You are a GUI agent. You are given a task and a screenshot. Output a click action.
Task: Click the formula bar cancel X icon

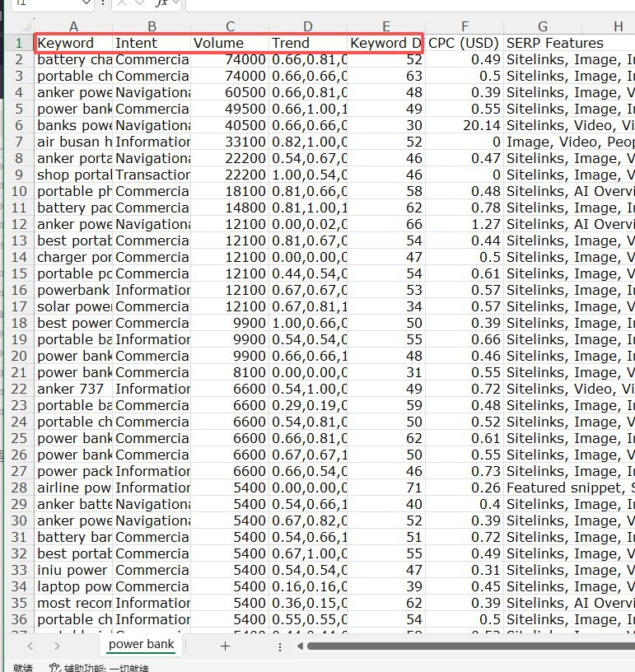pyautogui.click(x=121, y=3)
